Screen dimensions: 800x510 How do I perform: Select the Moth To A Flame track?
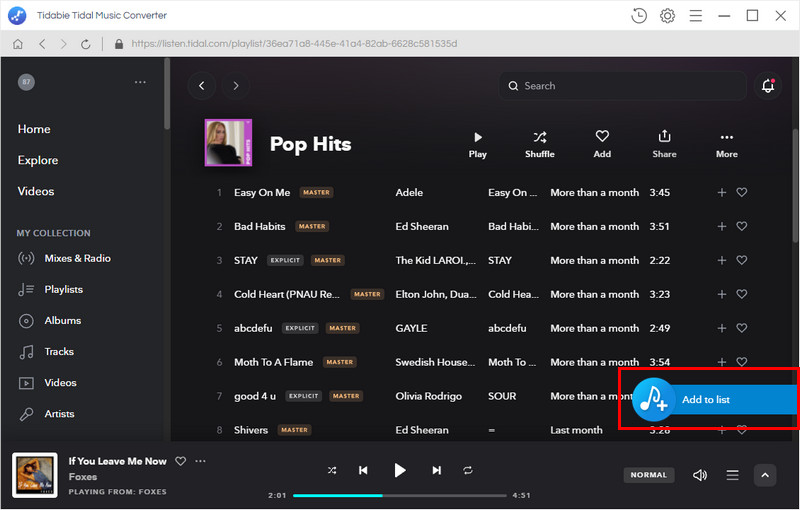tap(273, 362)
